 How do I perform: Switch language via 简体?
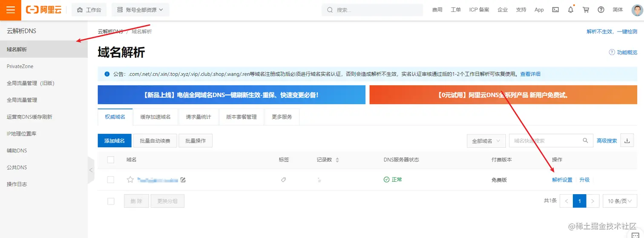pyautogui.click(x=618, y=10)
